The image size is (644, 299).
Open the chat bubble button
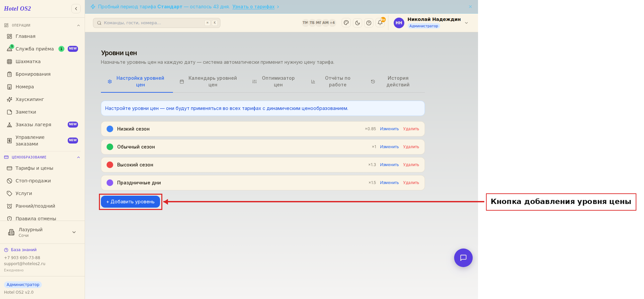click(x=463, y=258)
